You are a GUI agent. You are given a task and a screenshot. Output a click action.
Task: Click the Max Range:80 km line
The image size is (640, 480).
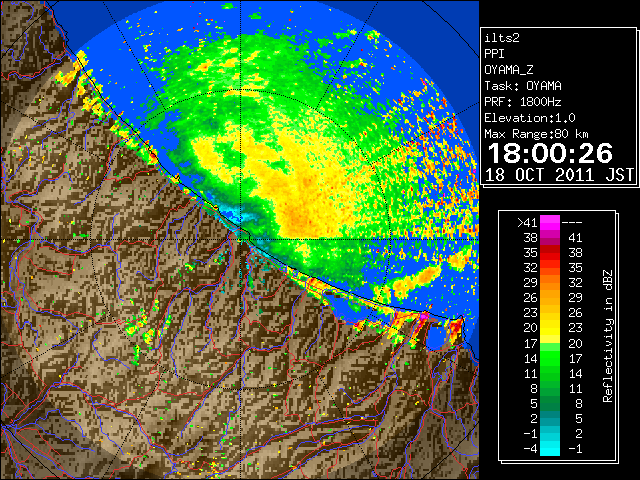(x=536, y=134)
